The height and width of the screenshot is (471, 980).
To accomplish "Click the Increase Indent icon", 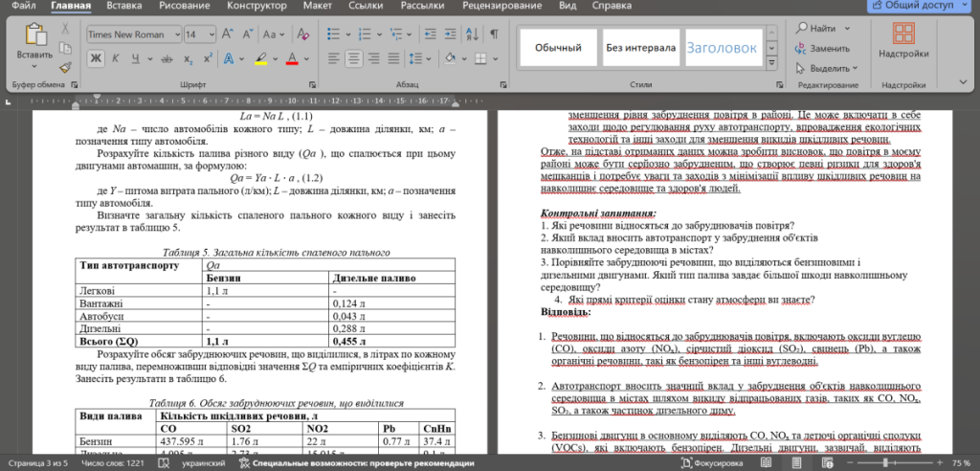I will point(449,34).
